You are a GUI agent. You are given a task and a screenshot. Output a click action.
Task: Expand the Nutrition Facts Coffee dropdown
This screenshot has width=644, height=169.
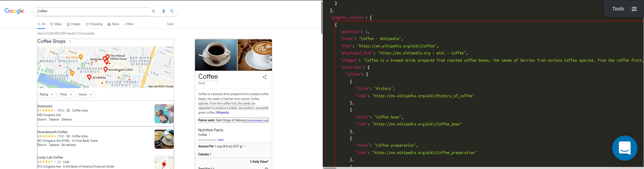coord(204,135)
